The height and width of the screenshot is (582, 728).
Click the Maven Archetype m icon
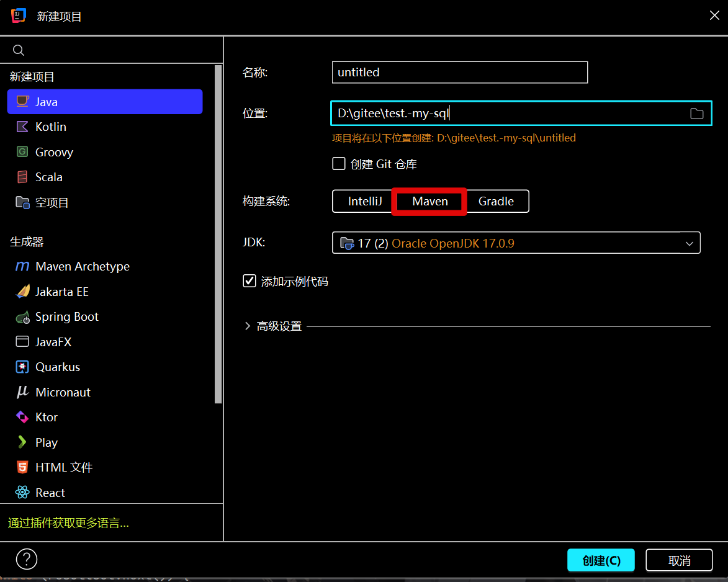click(22, 266)
